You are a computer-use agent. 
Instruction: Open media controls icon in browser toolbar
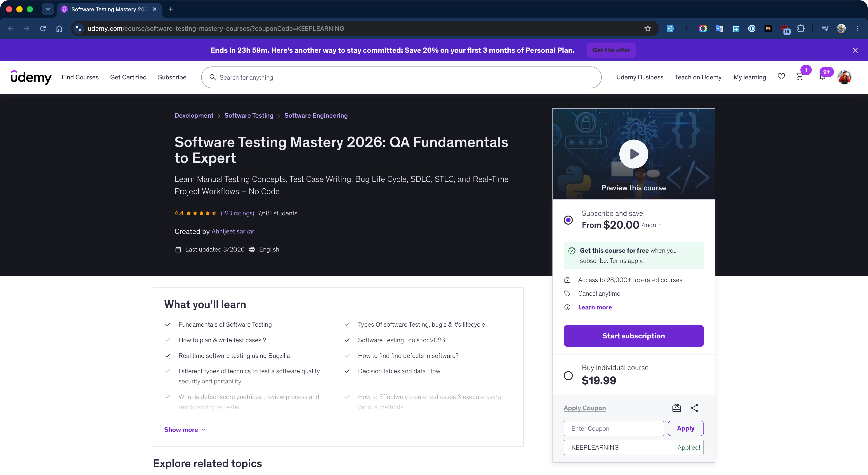click(825, 29)
